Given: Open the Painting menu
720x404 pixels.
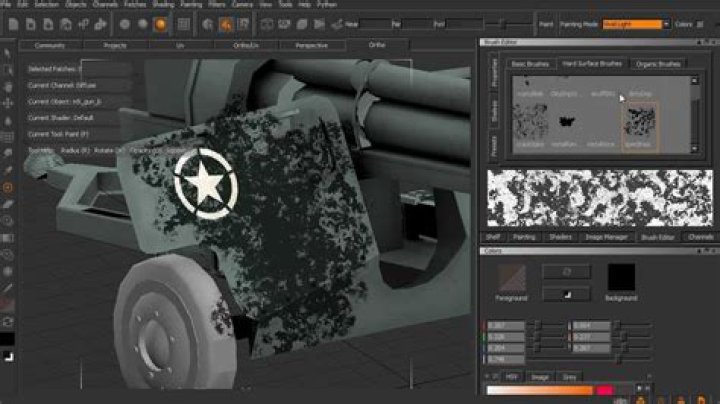Looking at the screenshot, I should coord(191,4).
